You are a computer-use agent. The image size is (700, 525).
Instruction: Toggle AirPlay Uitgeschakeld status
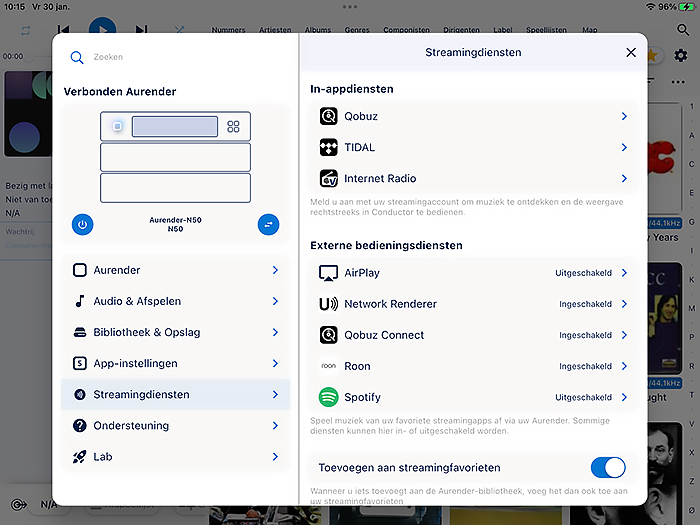pos(583,273)
